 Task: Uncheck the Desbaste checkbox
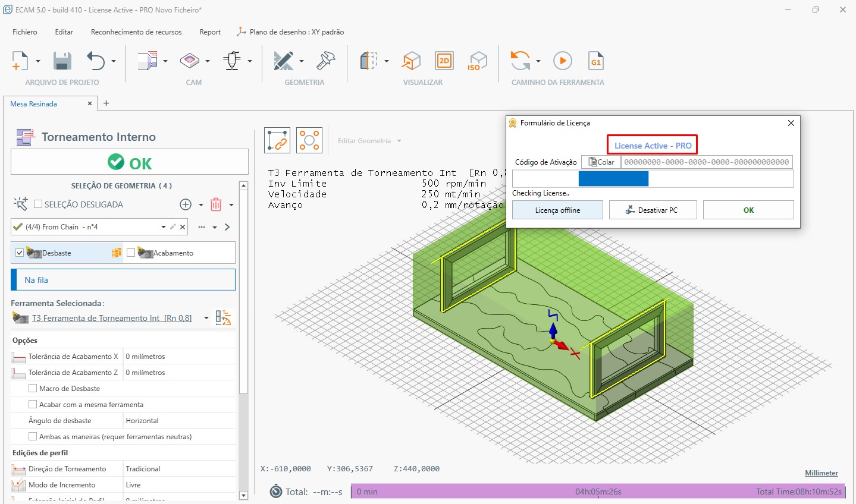(20, 253)
